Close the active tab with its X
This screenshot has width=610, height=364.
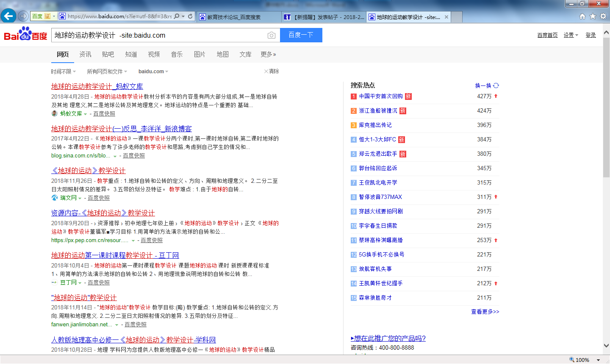pyautogui.click(x=446, y=17)
